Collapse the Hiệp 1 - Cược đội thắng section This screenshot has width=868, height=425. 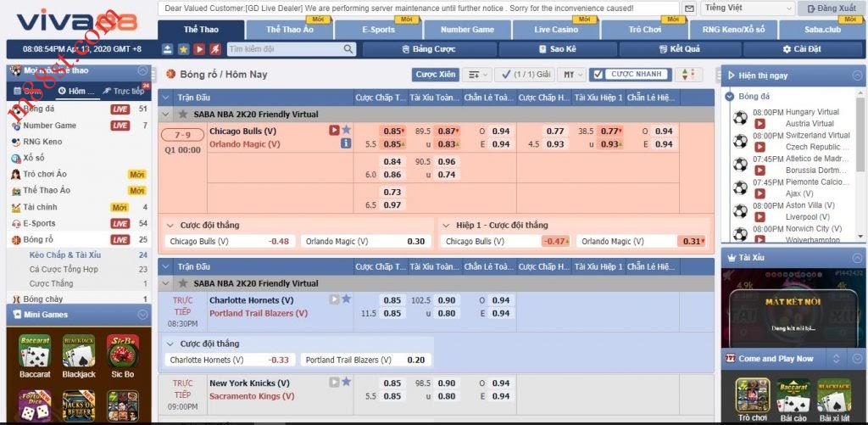coord(446,225)
